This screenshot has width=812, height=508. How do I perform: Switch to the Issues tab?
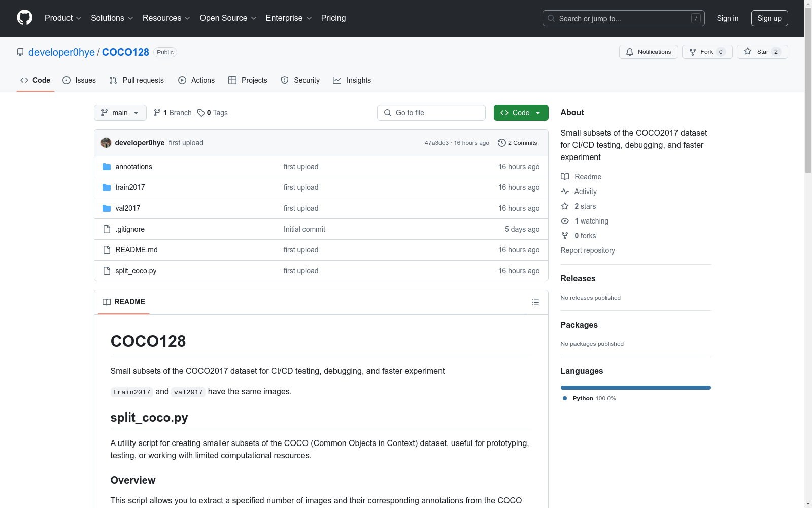tap(79, 80)
